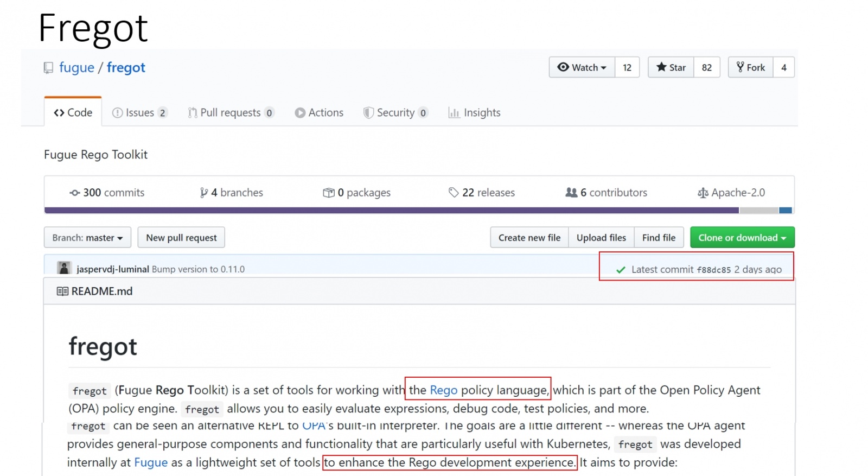The width and height of the screenshot is (868, 476).
Task: Click the Security tab shield icon
Action: 368,113
